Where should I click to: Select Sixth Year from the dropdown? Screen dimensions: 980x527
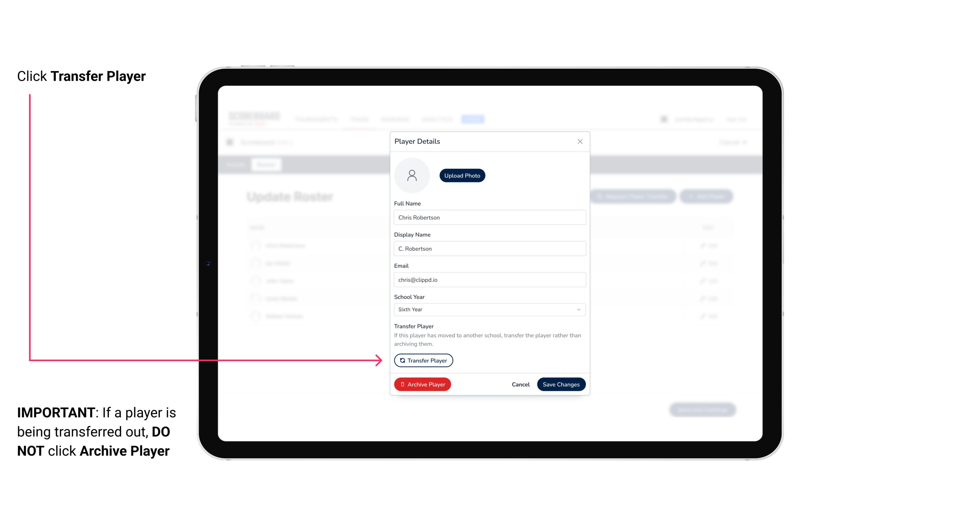(x=488, y=309)
